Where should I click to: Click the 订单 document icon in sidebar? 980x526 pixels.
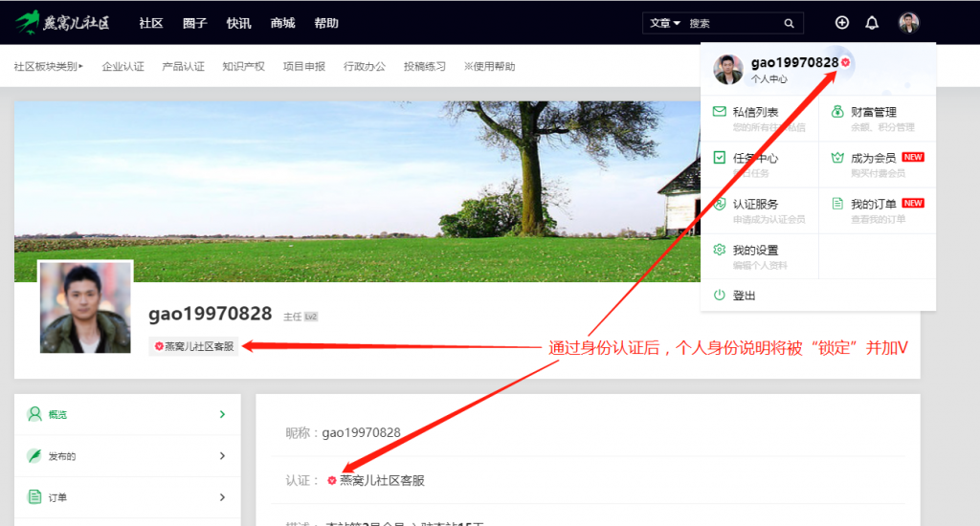[34, 496]
